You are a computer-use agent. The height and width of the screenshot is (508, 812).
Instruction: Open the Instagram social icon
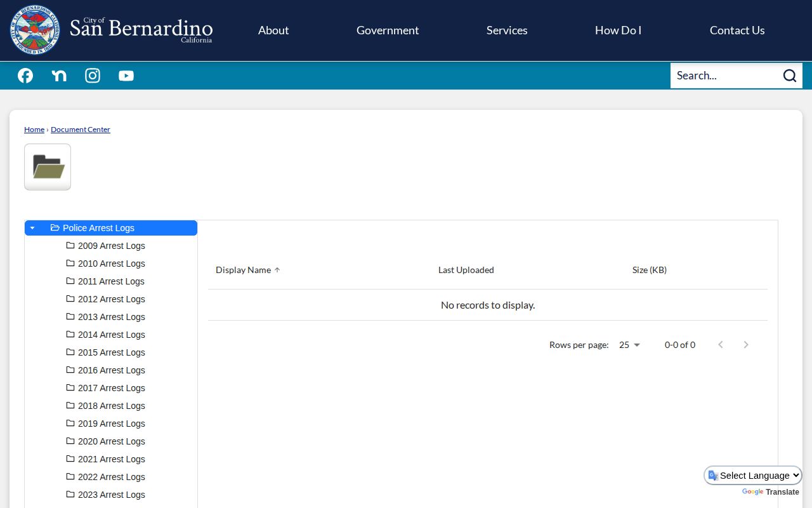(x=93, y=76)
